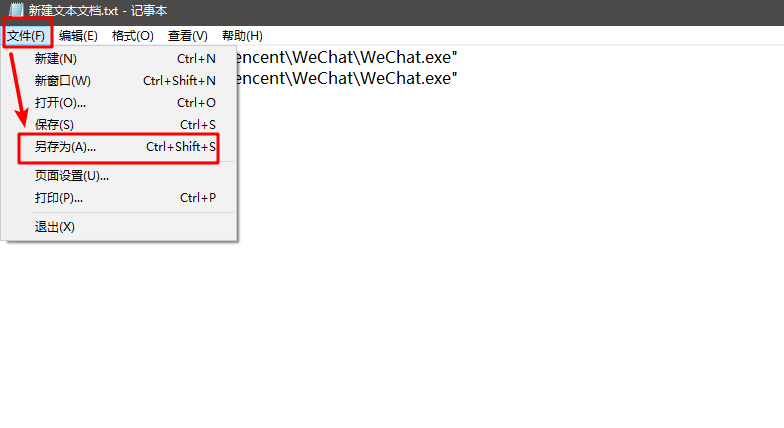Click the Notepad icon in the title bar

pos(16,10)
